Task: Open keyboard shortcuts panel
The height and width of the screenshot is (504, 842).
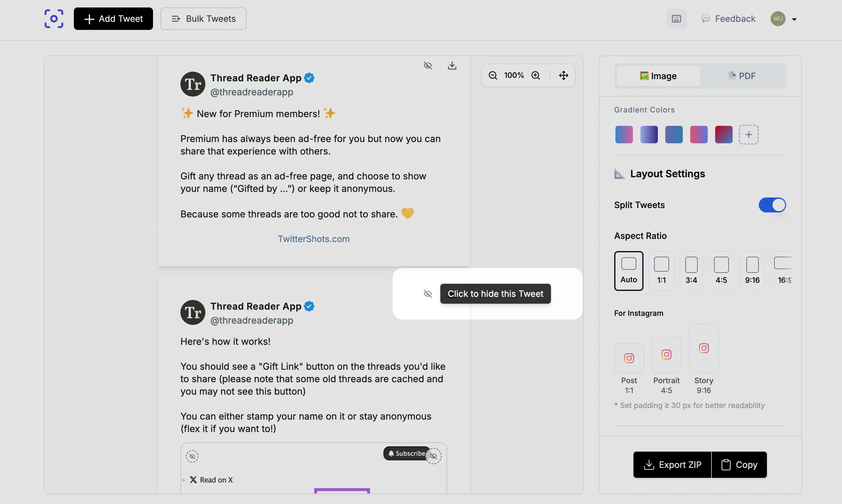Action: coord(676,19)
